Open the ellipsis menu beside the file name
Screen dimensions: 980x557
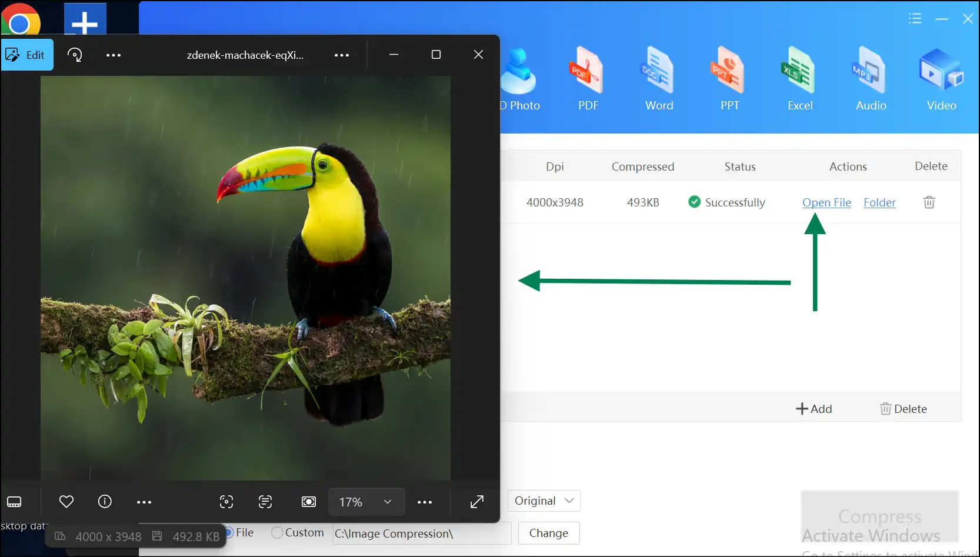point(342,55)
